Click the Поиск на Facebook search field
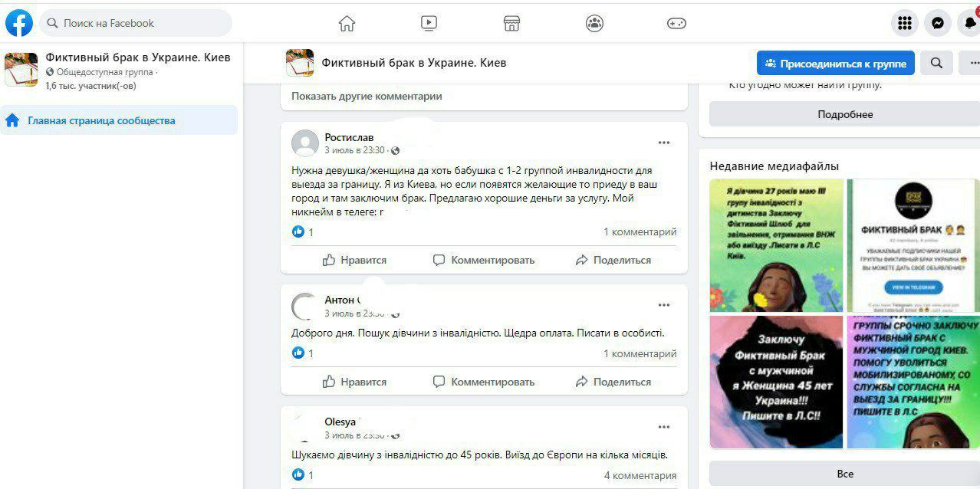 click(136, 23)
